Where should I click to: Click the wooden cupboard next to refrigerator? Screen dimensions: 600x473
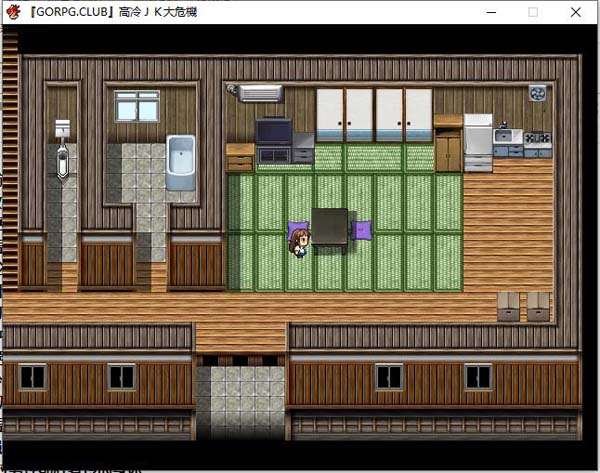click(448, 143)
